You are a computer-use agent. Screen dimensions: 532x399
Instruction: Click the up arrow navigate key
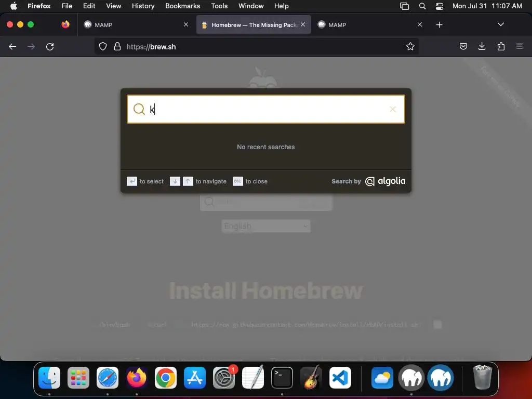[x=188, y=181]
